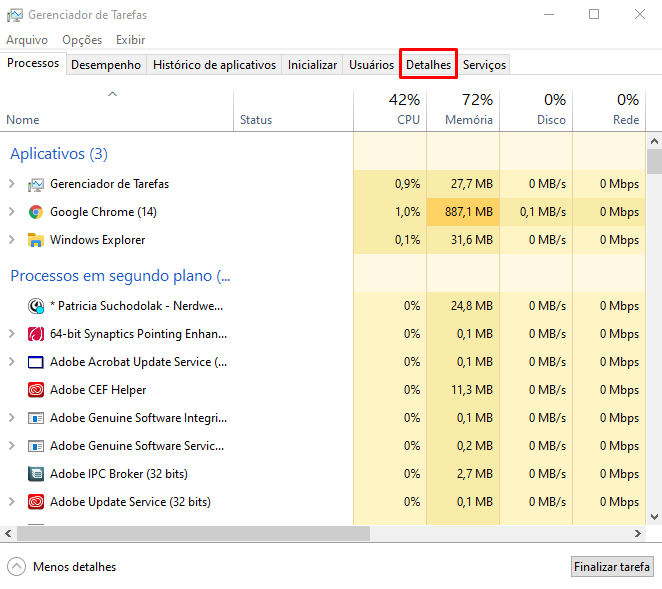Switch to the Processos tab
662x589 pixels.
tap(33, 63)
